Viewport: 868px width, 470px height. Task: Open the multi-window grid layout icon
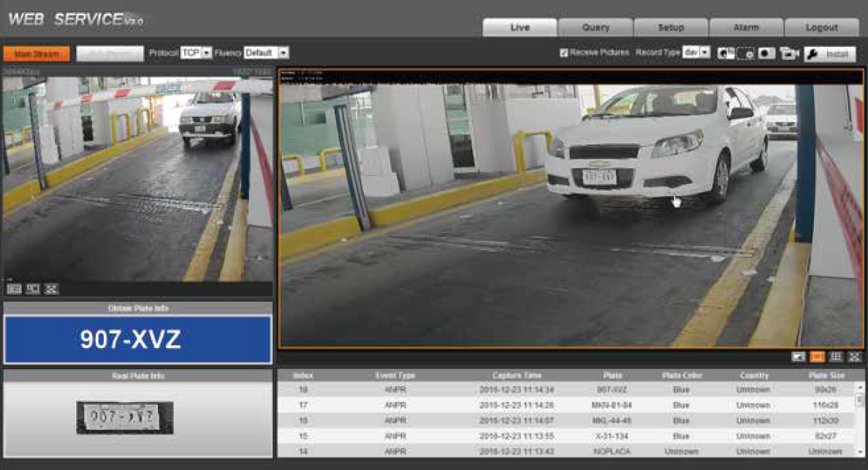[x=837, y=357]
